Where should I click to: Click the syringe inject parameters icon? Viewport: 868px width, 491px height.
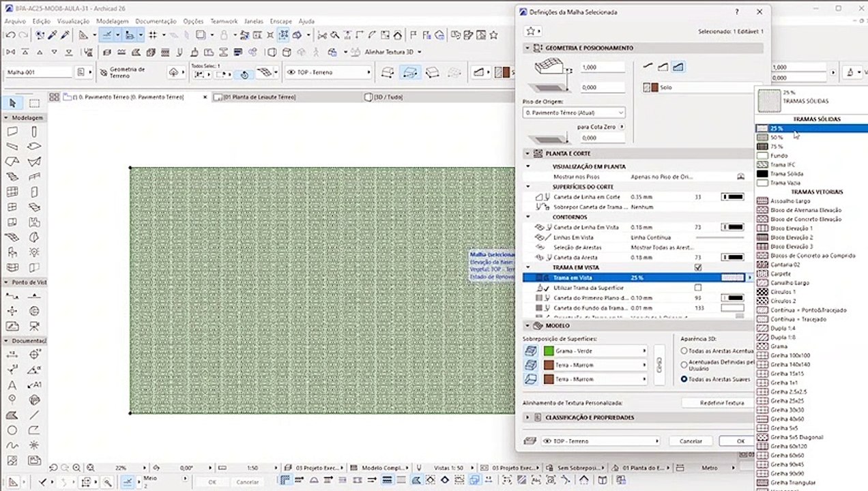click(66, 35)
